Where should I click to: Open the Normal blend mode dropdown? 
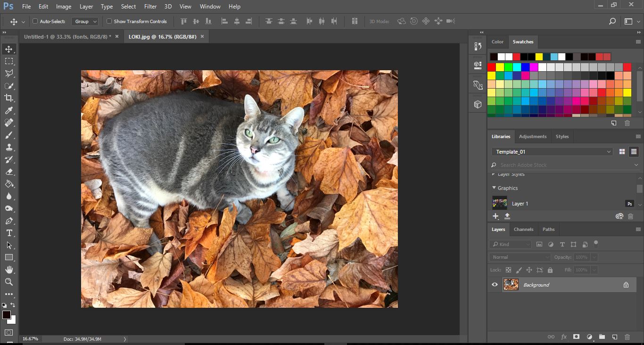pos(520,257)
